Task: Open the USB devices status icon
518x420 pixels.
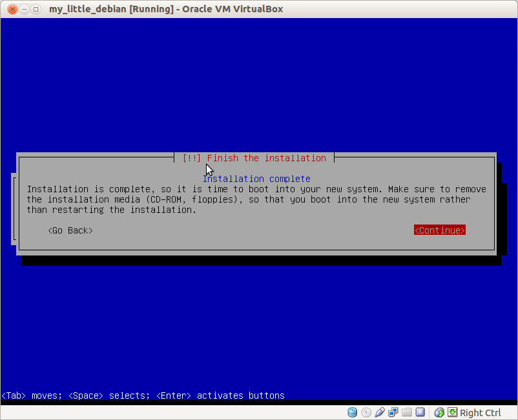Action: [380, 412]
